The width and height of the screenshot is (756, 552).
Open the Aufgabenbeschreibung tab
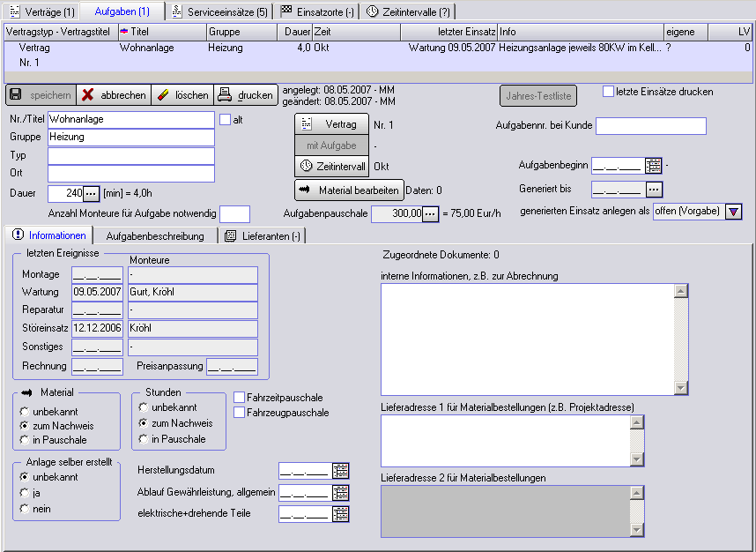pos(155,236)
